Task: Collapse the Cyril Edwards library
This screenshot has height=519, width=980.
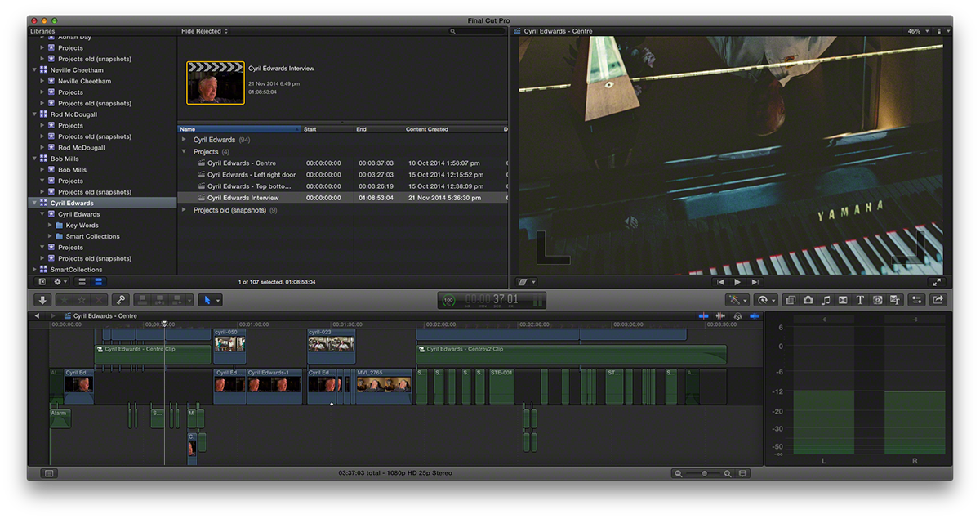Action: pos(35,203)
